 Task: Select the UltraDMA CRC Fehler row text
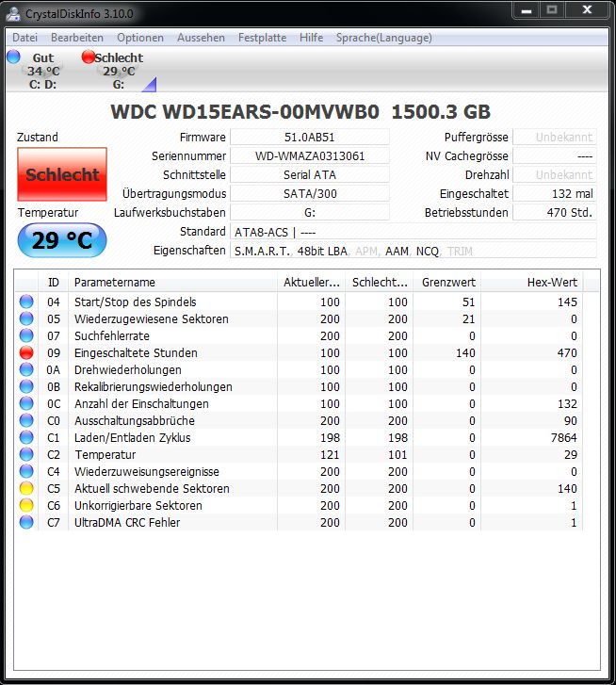click(x=127, y=523)
